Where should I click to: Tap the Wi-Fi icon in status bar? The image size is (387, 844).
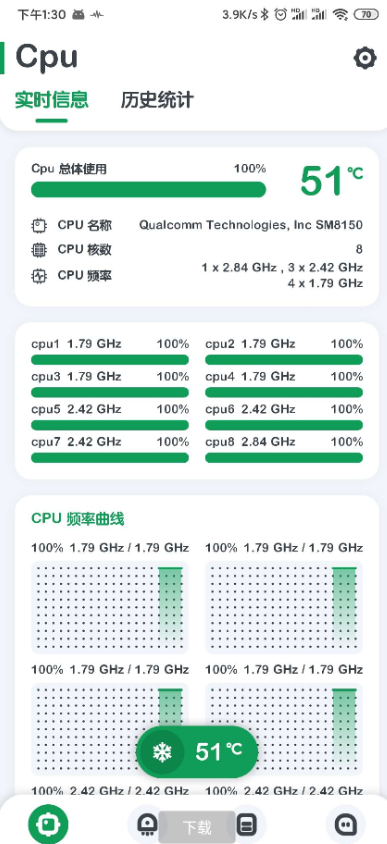340,15
